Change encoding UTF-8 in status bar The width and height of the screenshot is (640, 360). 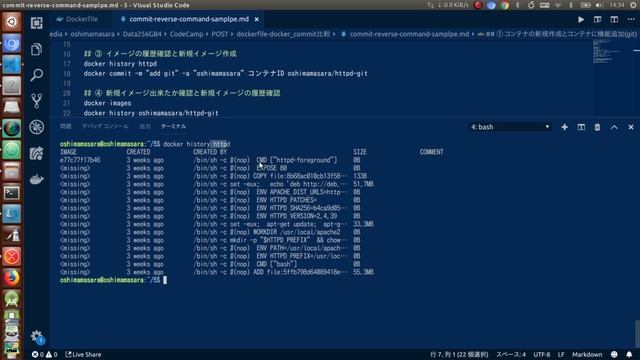click(x=542, y=354)
